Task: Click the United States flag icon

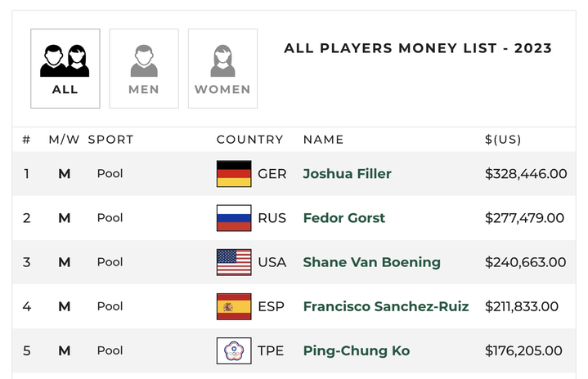Action: [x=234, y=262]
